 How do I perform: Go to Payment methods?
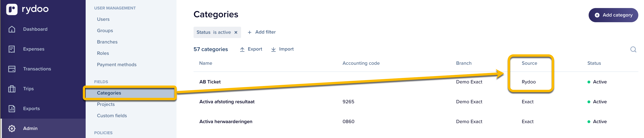(x=117, y=65)
